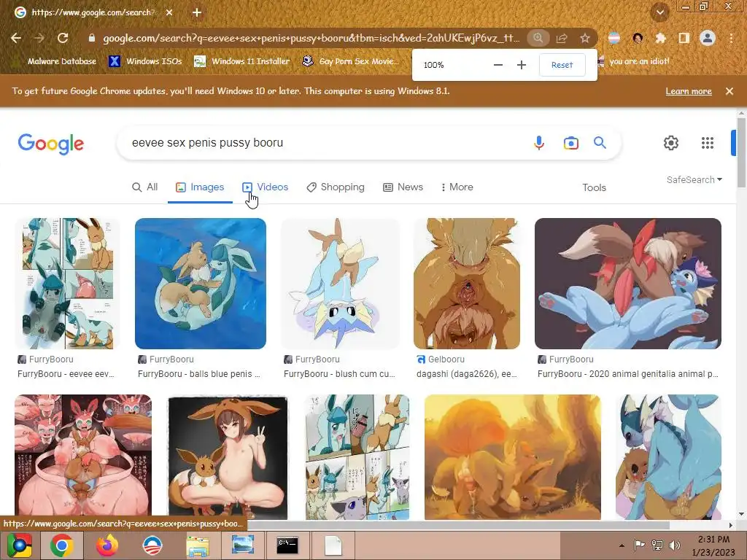This screenshot has height=560, width=747.
Task: Open the blank document taskbar icon
Action: [333, 545]
